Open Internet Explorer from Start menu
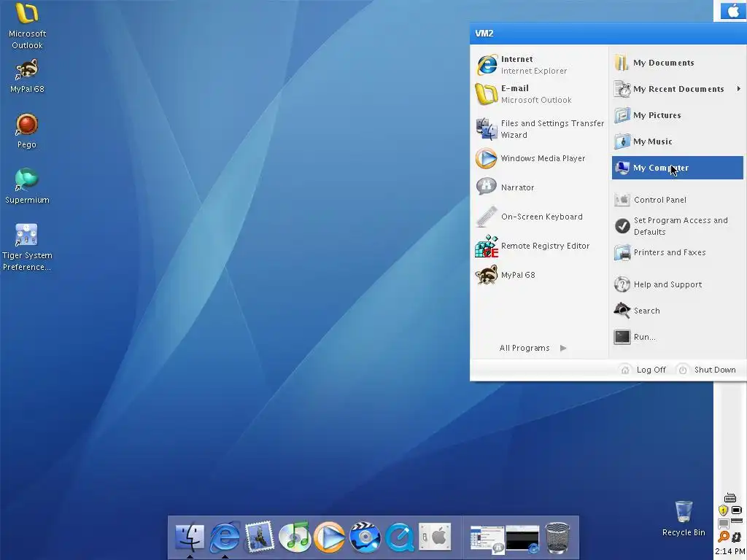747x560 pixels. (x=539, y=65)
